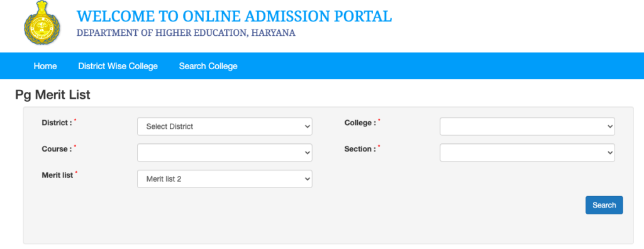Open the Merit list dropdown
Image resolution: width=644 pixels, height=249 pixels.
(x=225, y=179)
